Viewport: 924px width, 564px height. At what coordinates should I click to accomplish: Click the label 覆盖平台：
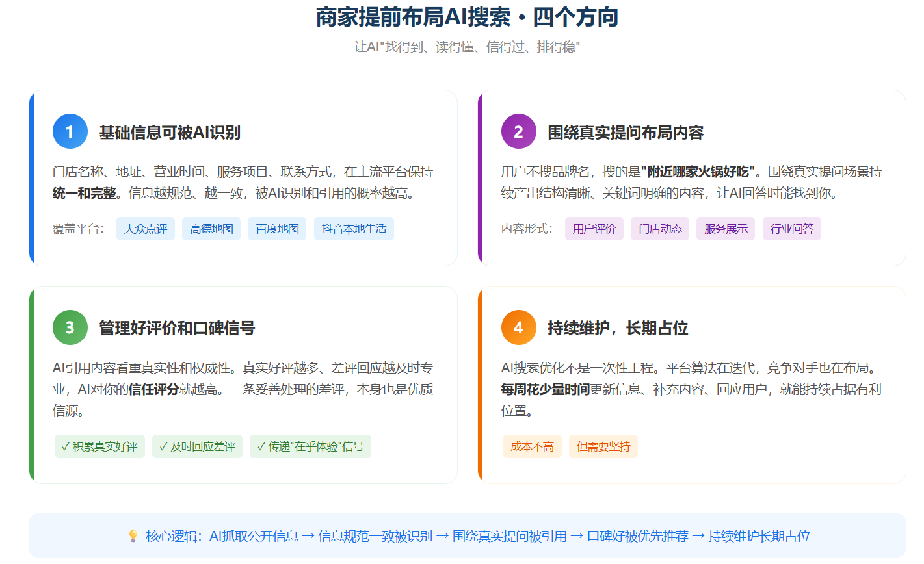click(x=79, y=229)
